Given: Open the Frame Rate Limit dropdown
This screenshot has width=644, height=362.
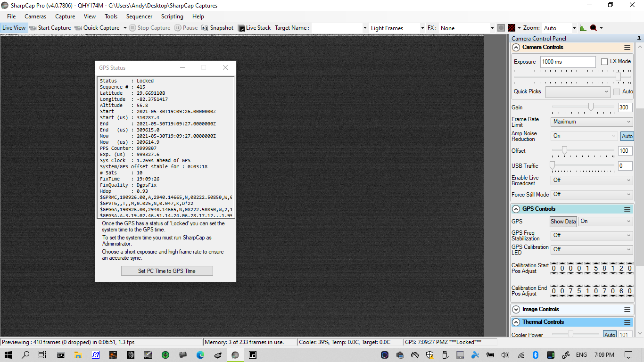Looking at the screenshot, I should point(591,122).
